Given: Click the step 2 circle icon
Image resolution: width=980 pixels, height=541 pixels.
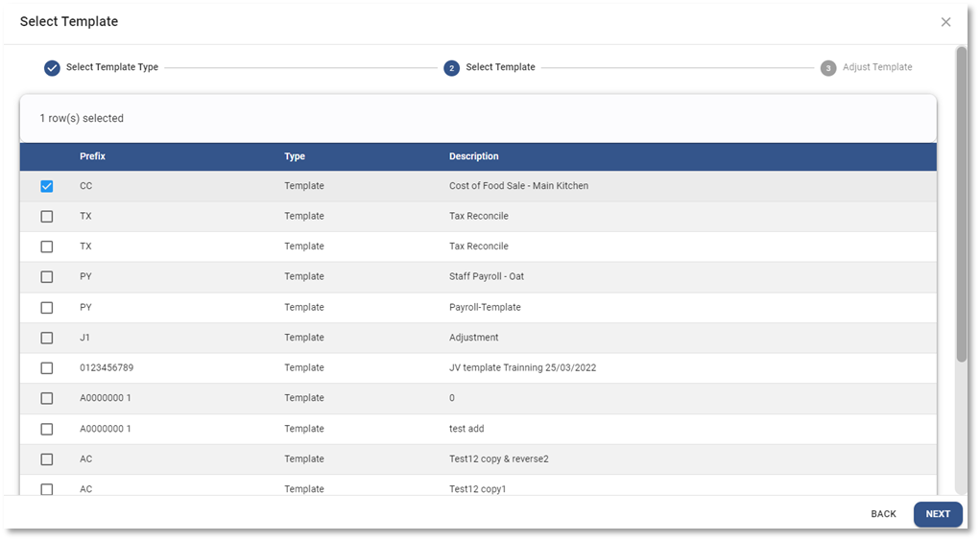Looking at the screenshot, I should click(x=451, y=68).
